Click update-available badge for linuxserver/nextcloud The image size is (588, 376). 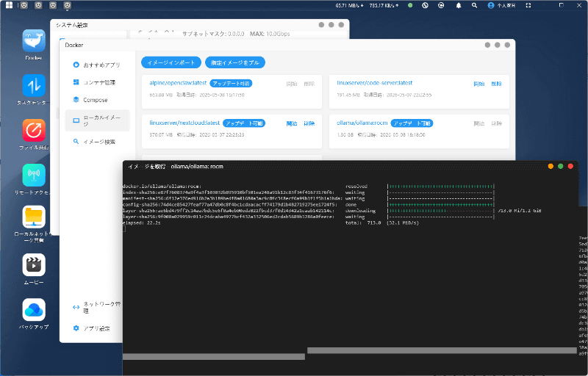point(244,123)
